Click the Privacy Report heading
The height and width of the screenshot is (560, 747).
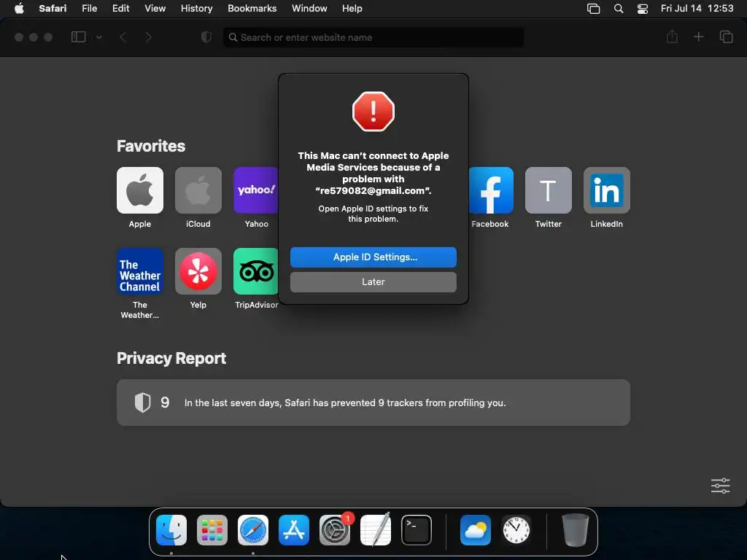[171, 358]
